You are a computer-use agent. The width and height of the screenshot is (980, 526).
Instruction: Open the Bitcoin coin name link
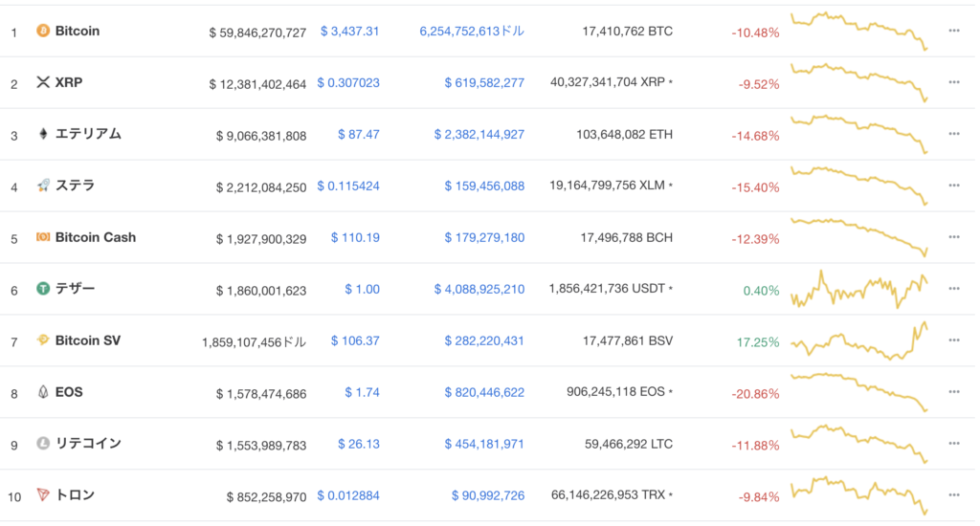coord(78,31)
